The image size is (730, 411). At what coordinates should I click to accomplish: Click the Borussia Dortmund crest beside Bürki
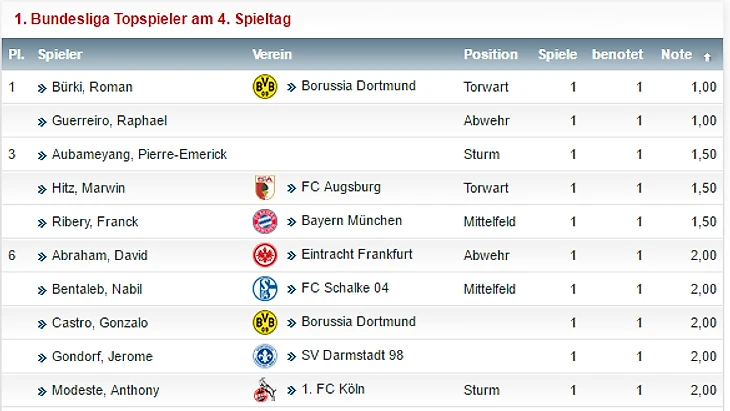264,87
